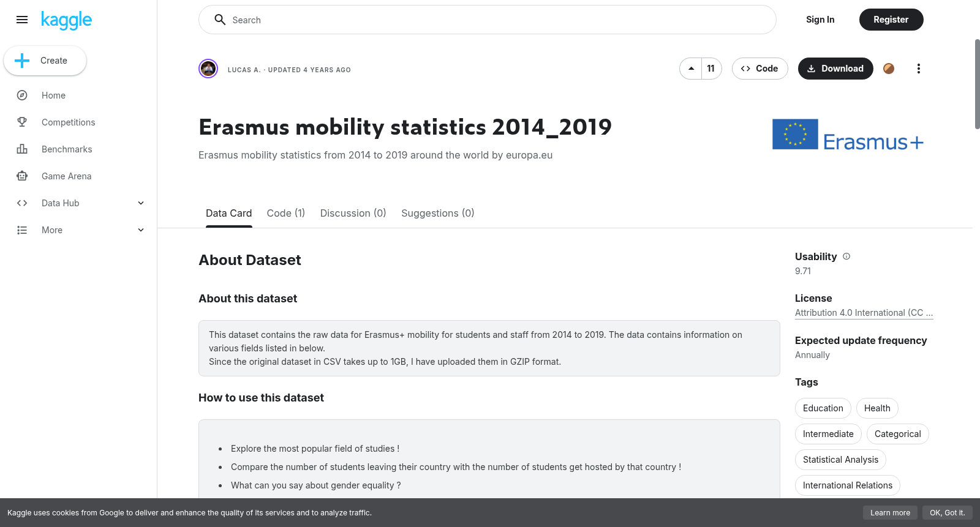
Task: Click the Home compass icon
Action: (x=22, y=95)
